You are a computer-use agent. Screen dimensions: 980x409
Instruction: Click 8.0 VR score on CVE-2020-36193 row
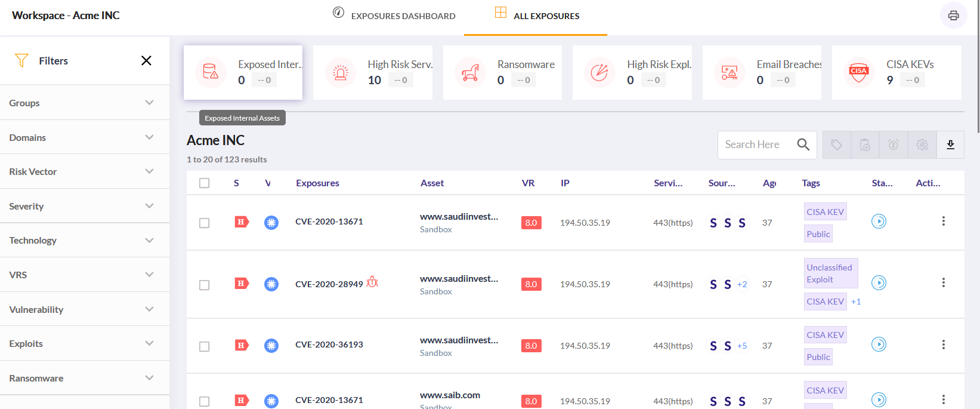531,346
